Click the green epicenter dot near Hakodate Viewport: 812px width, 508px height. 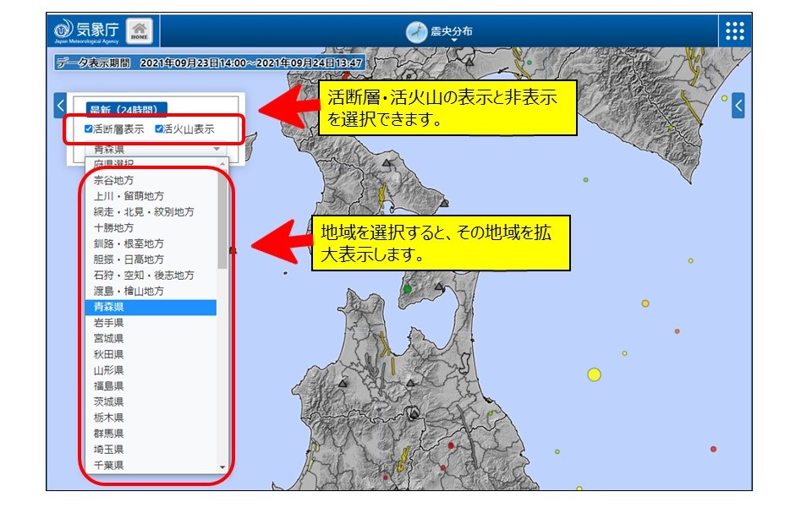408,289
